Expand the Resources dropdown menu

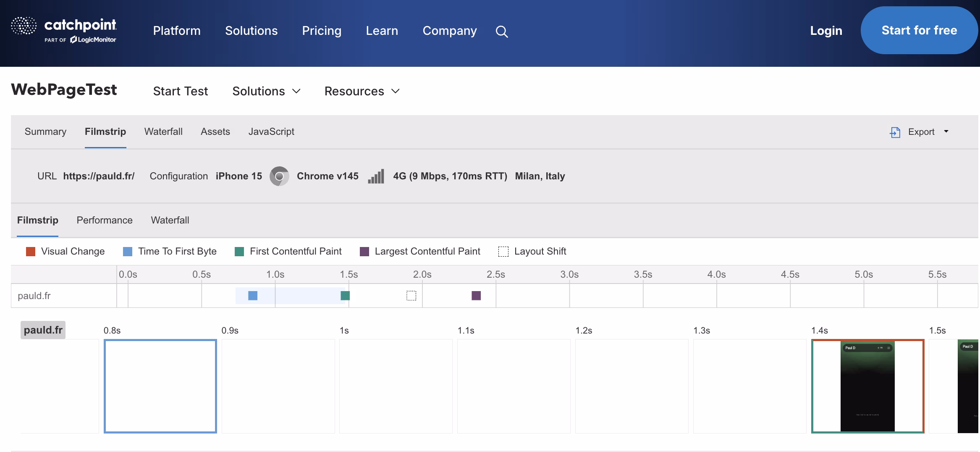pos(362,91)
